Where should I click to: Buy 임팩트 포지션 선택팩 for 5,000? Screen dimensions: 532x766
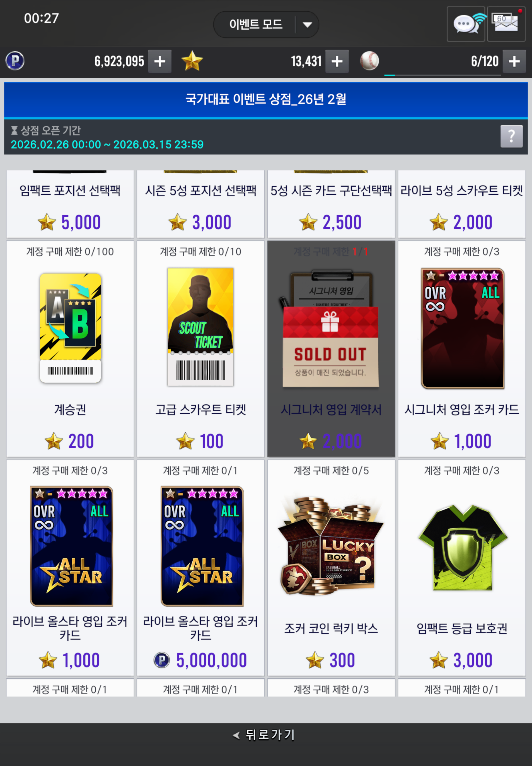[x=70, y=204]
